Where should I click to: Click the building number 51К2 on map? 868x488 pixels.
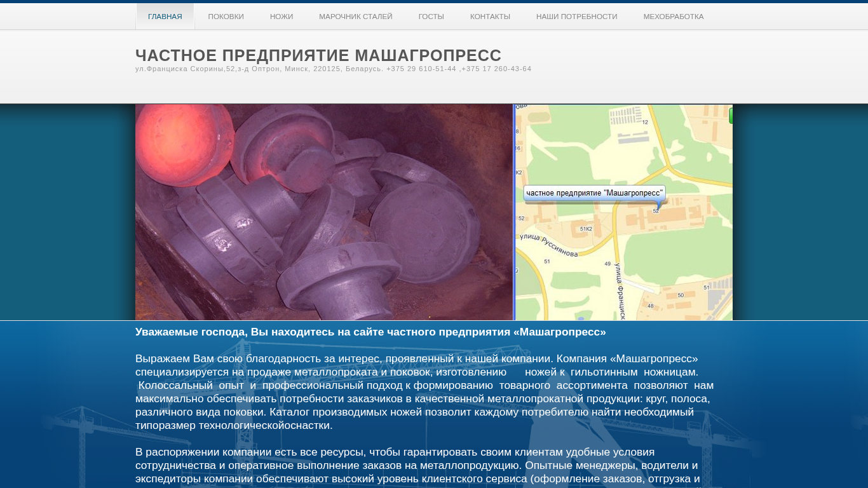[x=586, y=229]
